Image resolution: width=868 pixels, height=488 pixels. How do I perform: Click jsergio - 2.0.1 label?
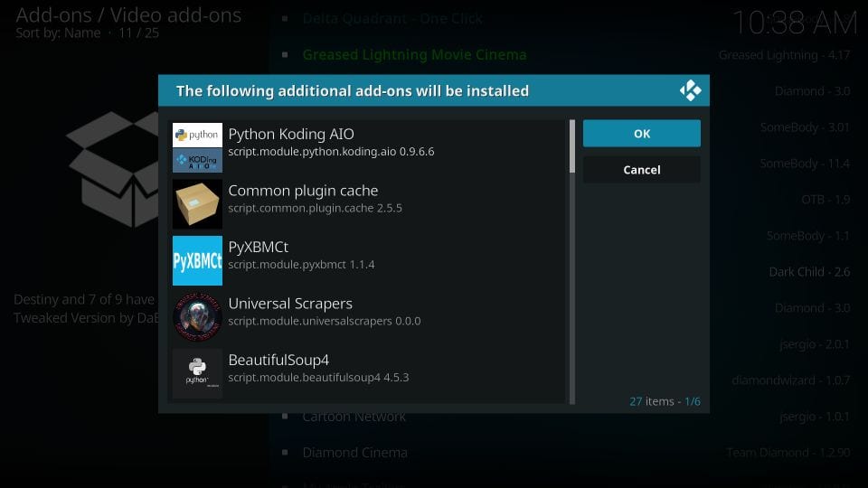pyautogui.click(x=815, y=344)
